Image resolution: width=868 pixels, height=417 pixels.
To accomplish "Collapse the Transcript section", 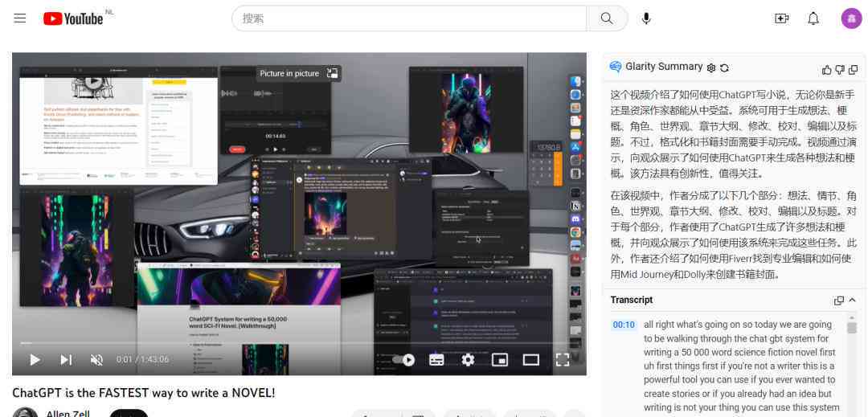I will point(852,300).
